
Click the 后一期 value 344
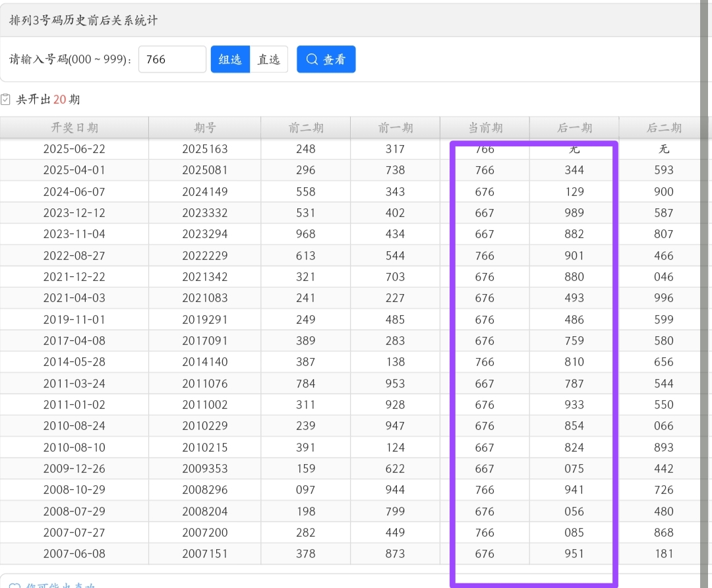pyautogui.click(x=574, y=170)
